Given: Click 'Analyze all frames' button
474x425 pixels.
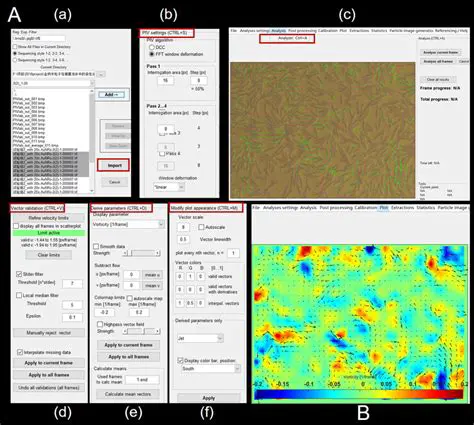Looking at the screenshot, I should coord(438,61).
